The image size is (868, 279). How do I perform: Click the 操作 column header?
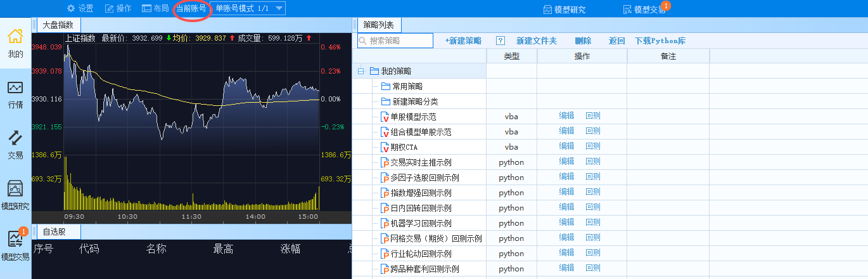pyautogui.click(x=582, y=56)
